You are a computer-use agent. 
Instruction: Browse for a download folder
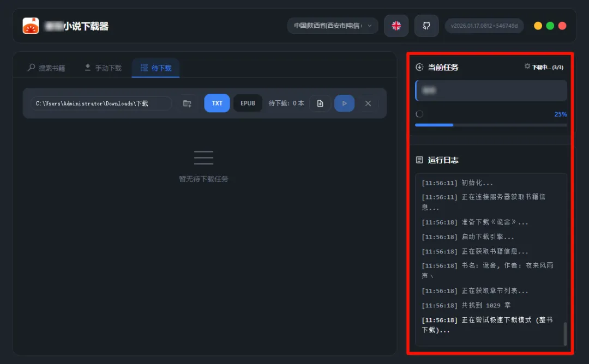187,104
